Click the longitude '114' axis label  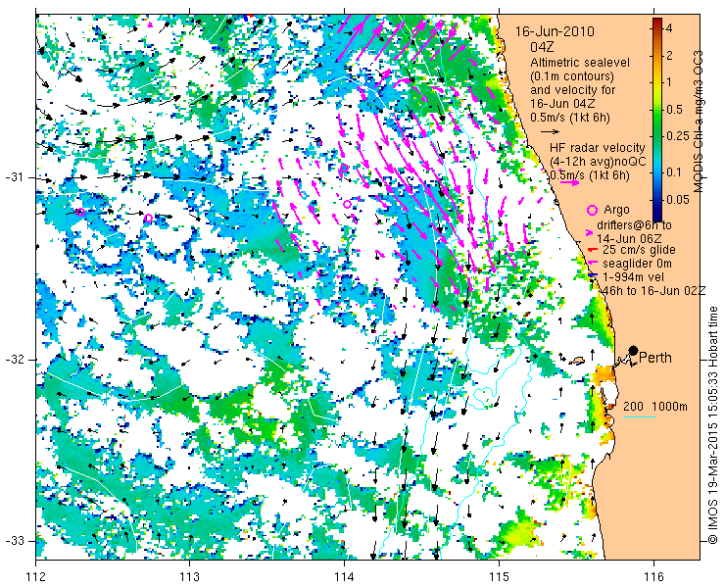345,577
